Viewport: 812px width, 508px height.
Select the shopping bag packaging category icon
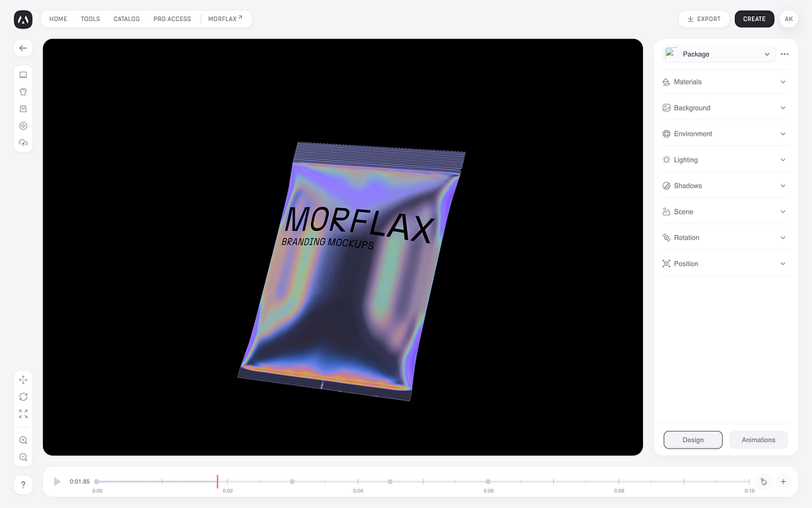pyautogui.click(x=23, y=109)
